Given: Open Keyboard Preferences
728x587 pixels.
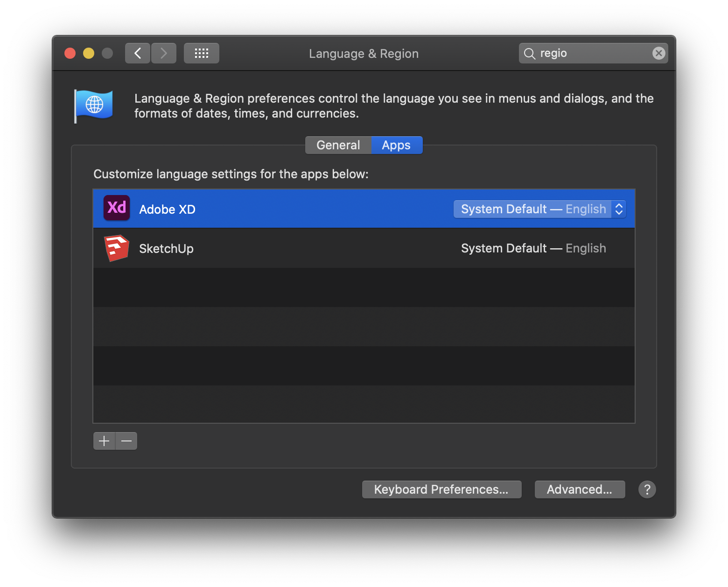Looking at the screenshot, I should coord(441,489).
